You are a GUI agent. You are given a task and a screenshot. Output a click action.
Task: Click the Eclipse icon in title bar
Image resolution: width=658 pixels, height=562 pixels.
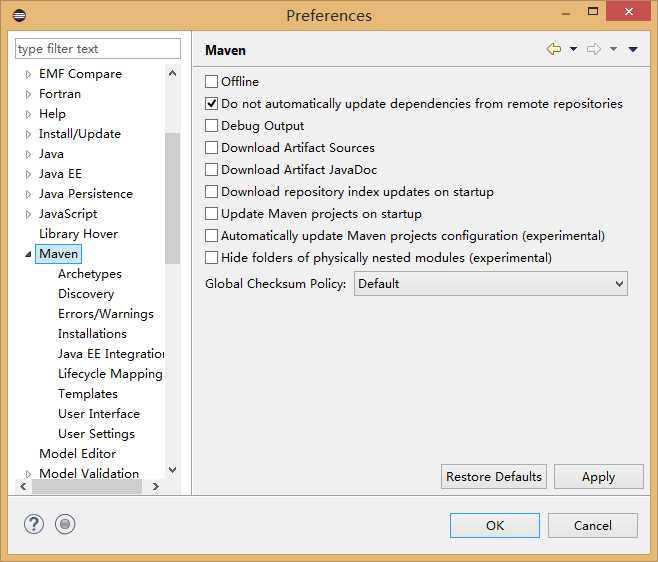coord(19,16)
